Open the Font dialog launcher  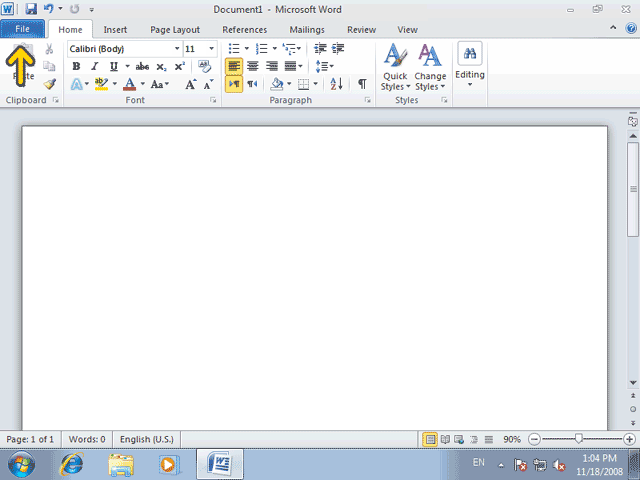[x=213, y=100]
